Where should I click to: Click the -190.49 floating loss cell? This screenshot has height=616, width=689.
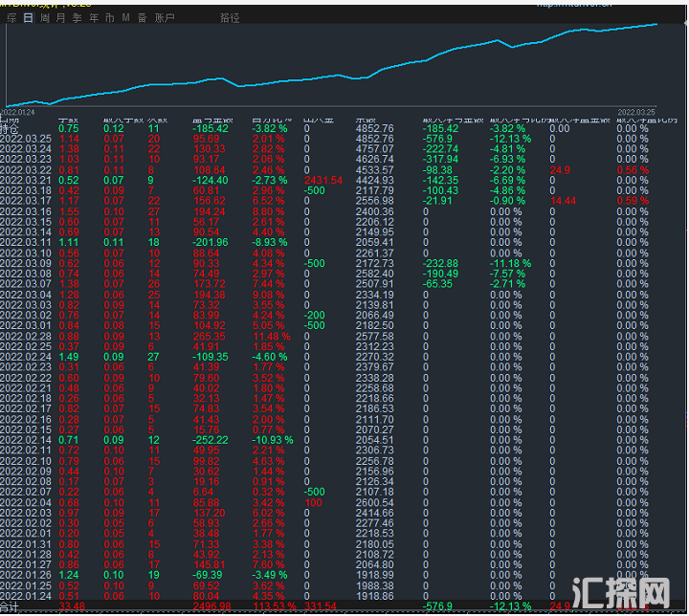(x=440, y=274)
